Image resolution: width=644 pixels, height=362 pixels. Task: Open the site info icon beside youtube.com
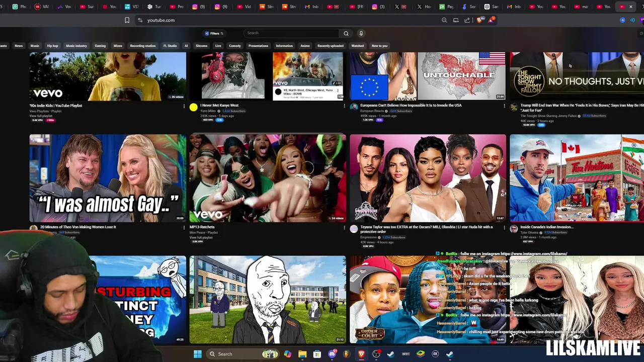[140, 20]
